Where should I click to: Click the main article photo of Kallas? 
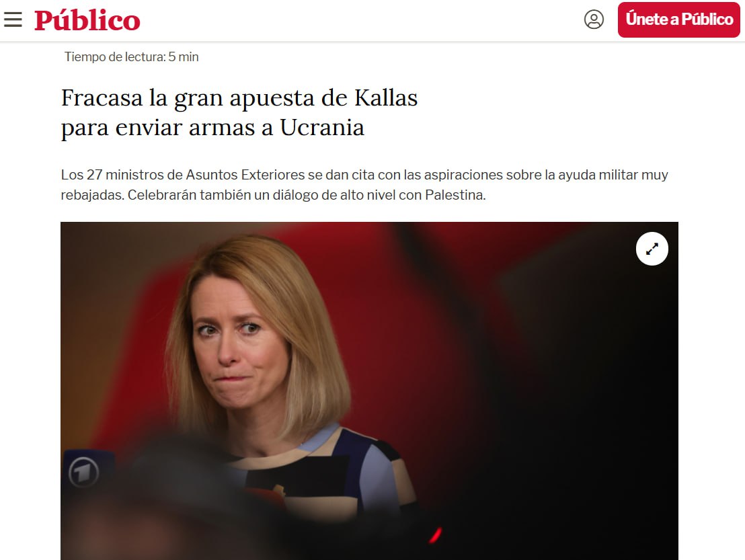tap(369, 391)
